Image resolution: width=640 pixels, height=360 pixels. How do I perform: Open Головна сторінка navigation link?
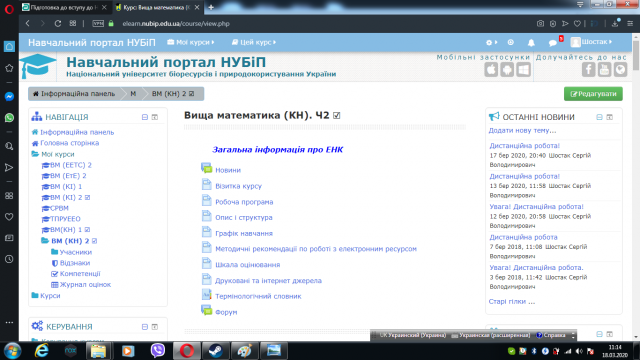pyautogui.click(x=69, y=143)
